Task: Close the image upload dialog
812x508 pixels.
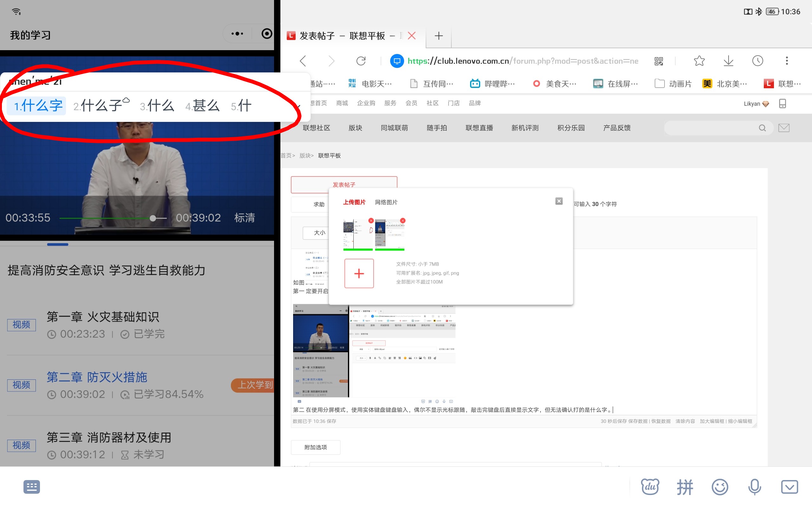Action: click(559, 201)
